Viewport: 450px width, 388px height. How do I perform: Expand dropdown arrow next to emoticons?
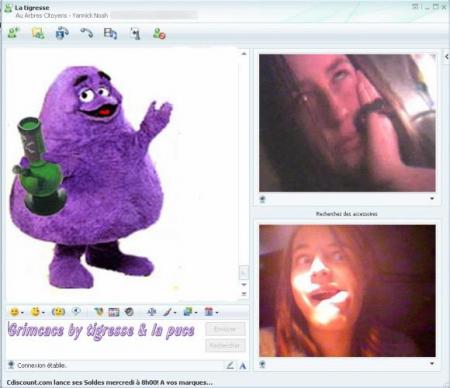coord(22,313)
